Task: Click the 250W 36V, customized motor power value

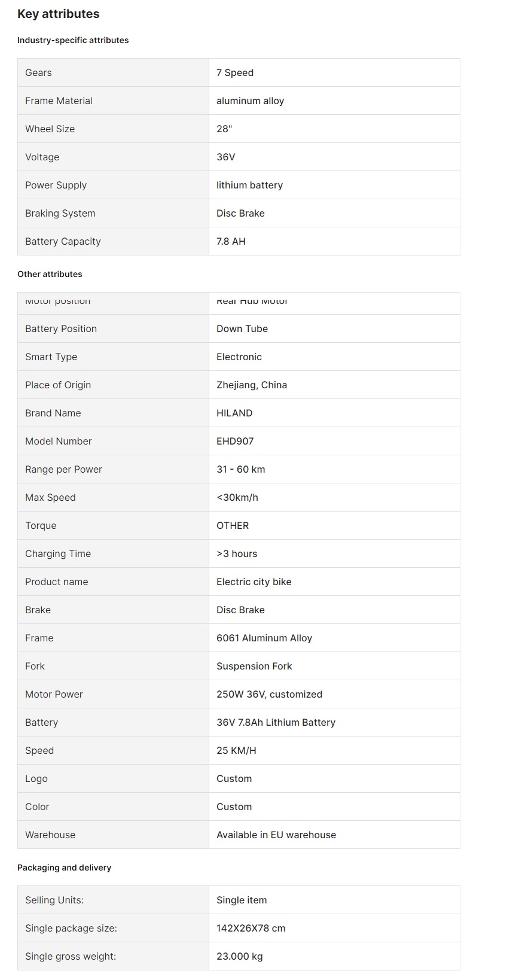Action: pos(269,694)
